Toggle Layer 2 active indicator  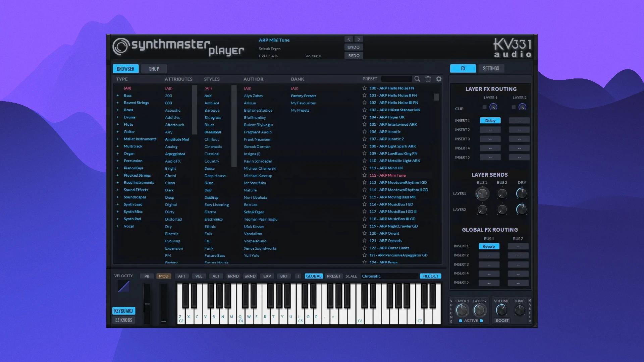(481, 321)
